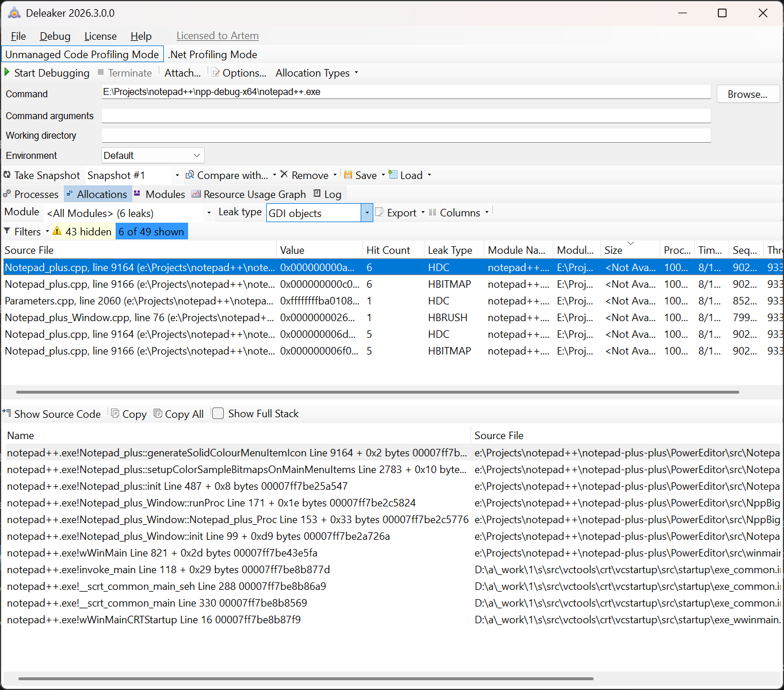Screen dimensions: 784x690
Task: Click the Take Snapshot refresh icon
Action: pyautogui.click(x=7, y=175)
